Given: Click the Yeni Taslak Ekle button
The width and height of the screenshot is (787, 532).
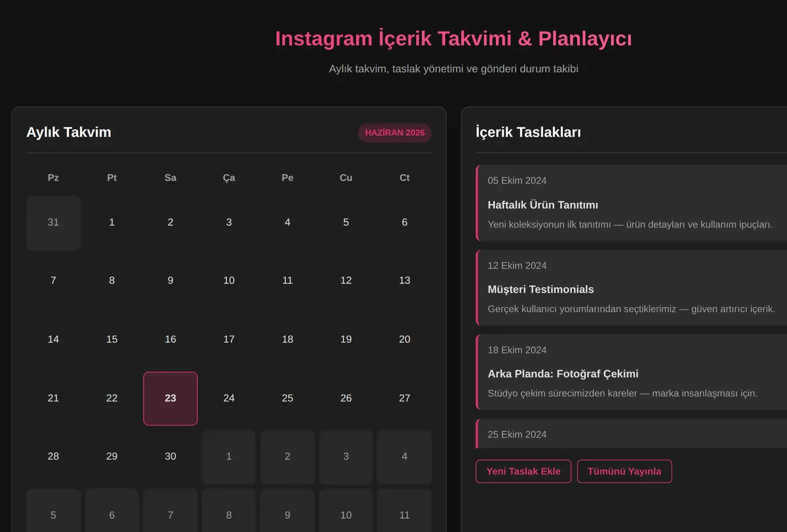Looking at the screenshot, I should coord(523,471).
